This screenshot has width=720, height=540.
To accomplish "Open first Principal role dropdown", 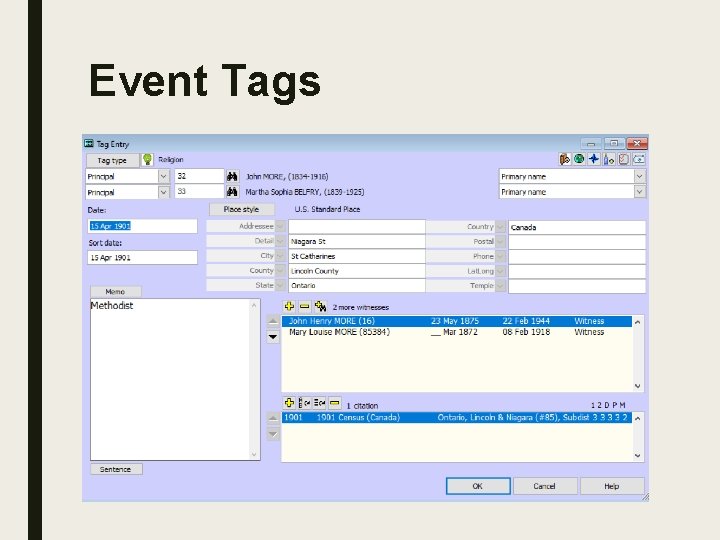I will click(163, 176).
